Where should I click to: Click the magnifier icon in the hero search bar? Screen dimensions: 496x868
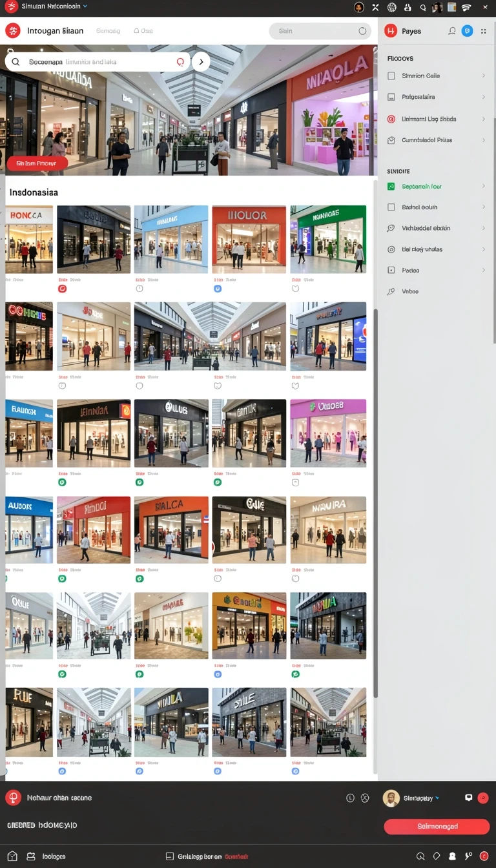pyautogui.click(x=16, y=62)
